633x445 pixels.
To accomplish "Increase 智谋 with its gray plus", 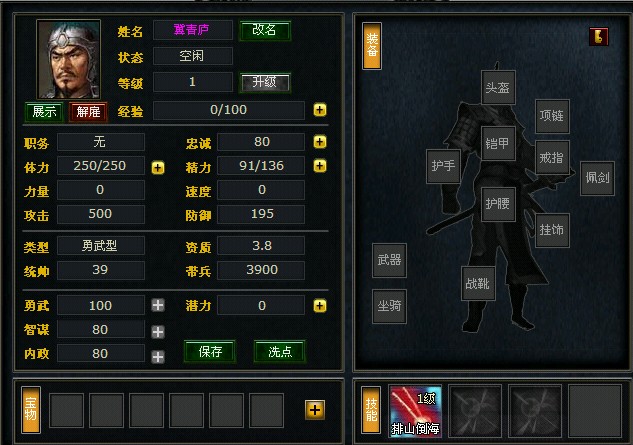I will click(158, 332).
